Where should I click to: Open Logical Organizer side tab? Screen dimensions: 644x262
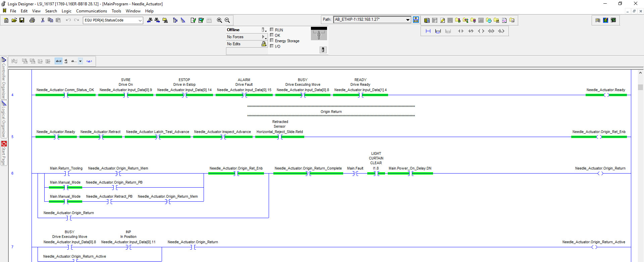coord(4,119)
